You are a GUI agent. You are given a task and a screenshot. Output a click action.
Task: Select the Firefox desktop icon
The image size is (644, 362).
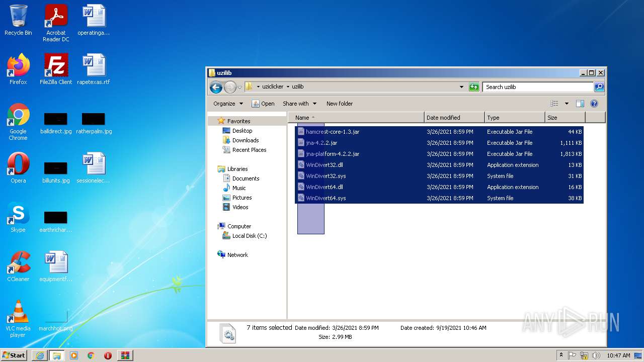[x=18, y=69]
